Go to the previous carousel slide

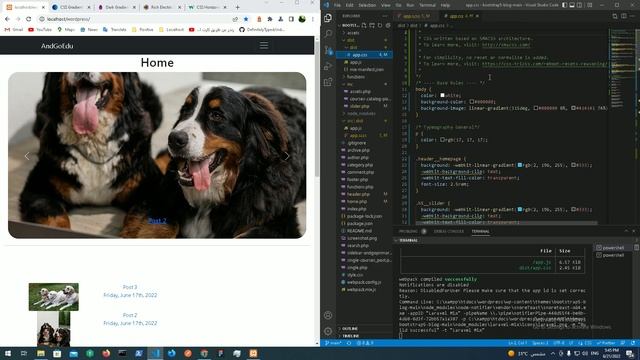coord(27,156)
